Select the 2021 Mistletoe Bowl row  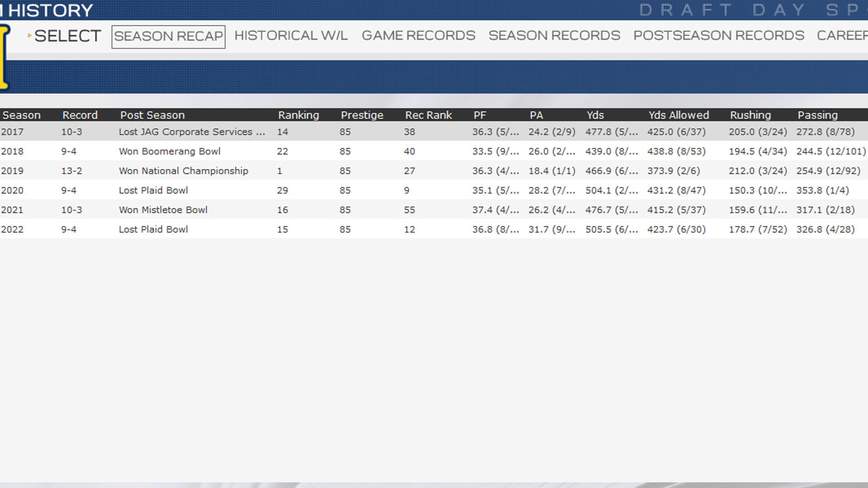click(434, 209)
